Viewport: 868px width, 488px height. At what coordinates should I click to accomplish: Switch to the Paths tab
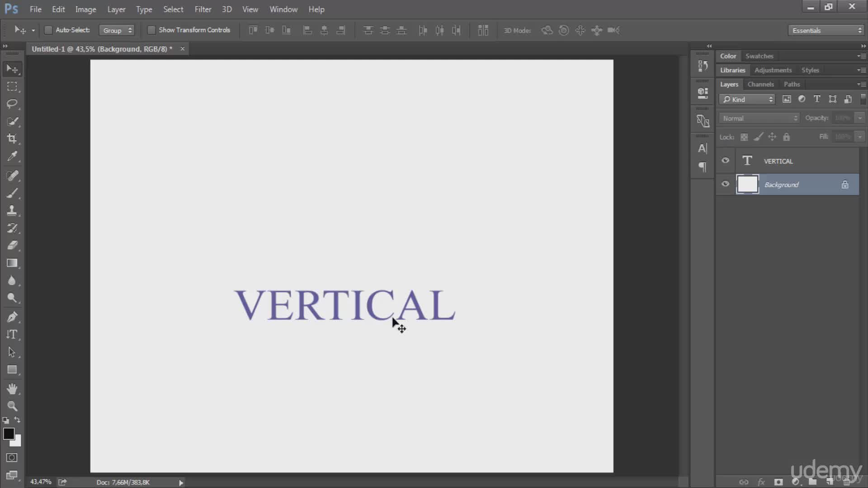tap(792, 84)
